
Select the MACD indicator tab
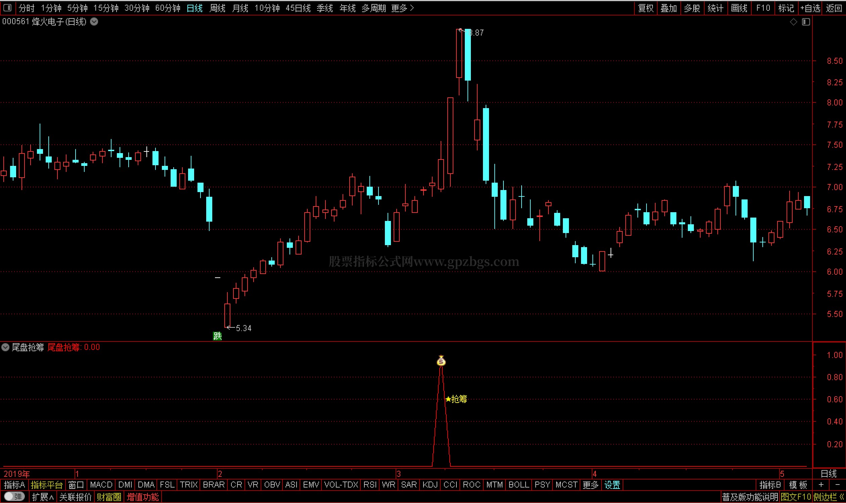pyautogui.click(x=101, y=485)
